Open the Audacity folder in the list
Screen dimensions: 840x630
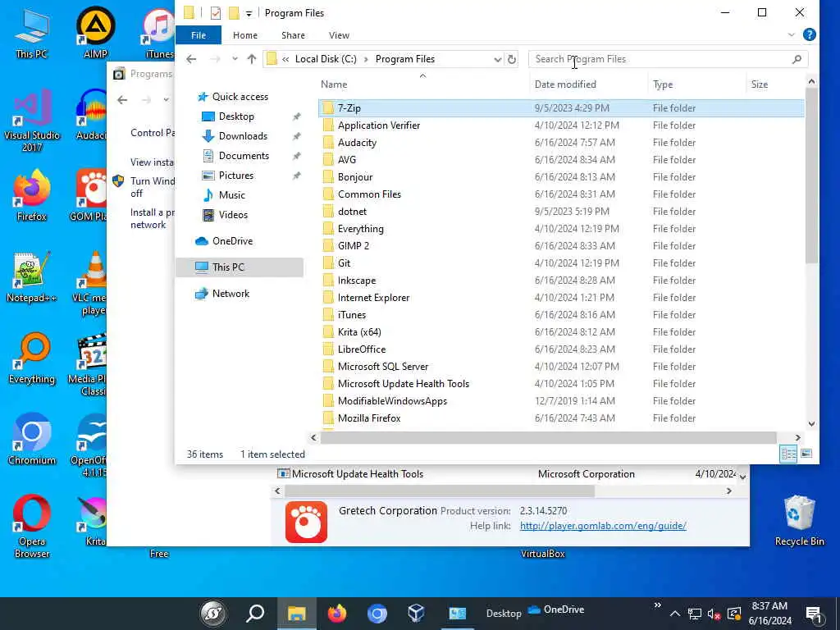[x=561, y=143]
